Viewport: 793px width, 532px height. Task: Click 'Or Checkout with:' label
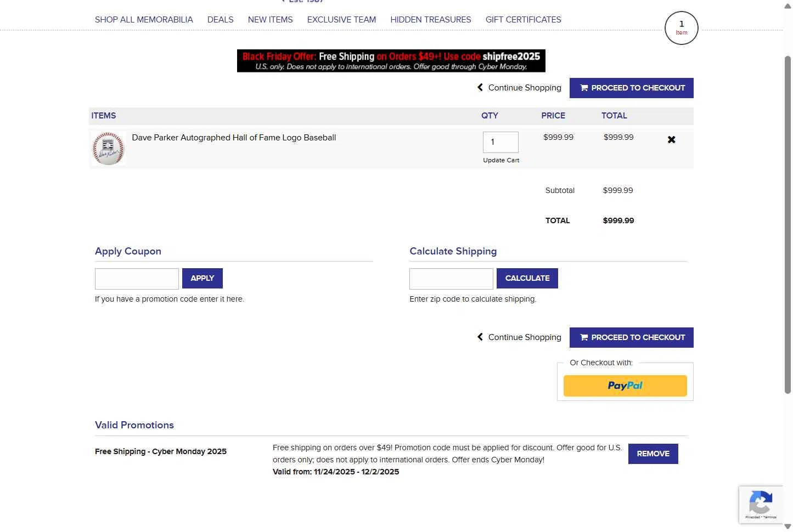(601, 363)
